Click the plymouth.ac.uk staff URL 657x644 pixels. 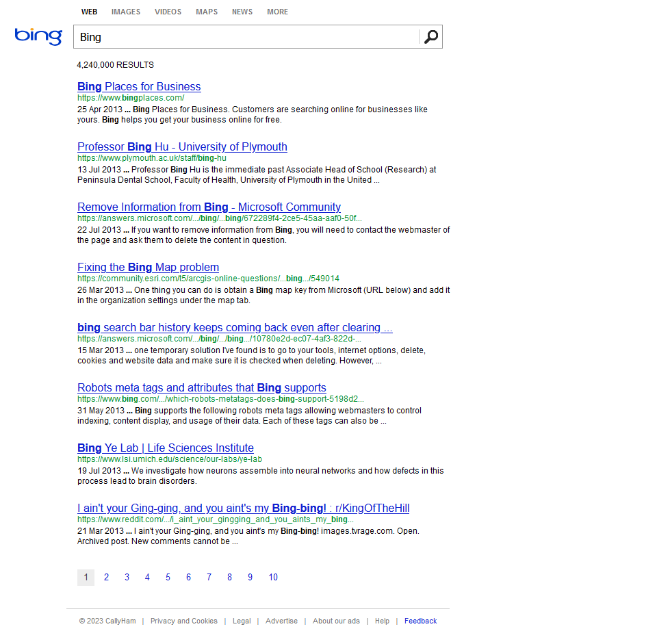click(x=152, y=158)
